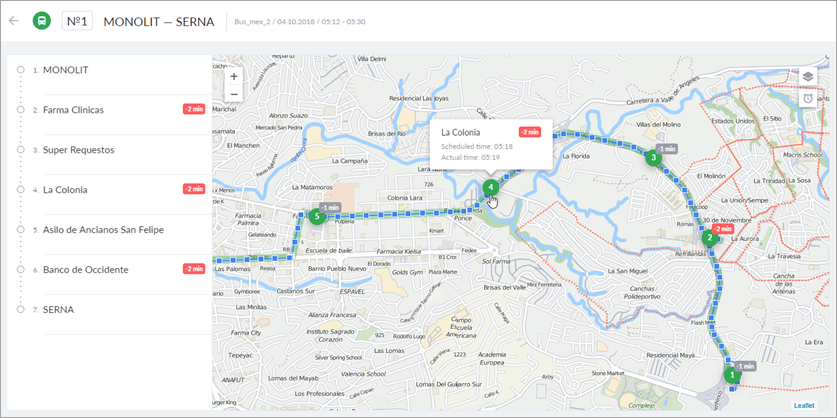
Task: Open Asilo de Ancianos San Felipe stop
Action: tap(103, 230)
